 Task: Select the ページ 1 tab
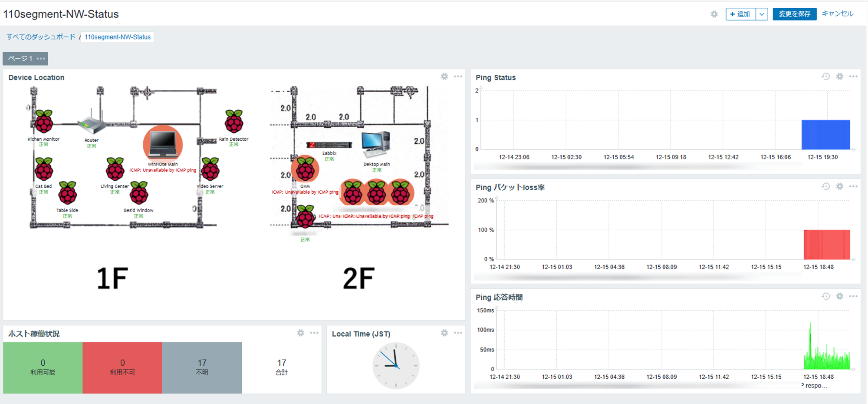(20, 58)
